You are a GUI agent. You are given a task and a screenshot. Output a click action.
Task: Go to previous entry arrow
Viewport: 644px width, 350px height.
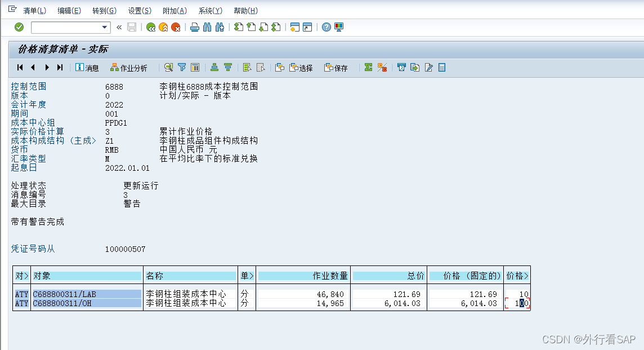coord(33,68)
